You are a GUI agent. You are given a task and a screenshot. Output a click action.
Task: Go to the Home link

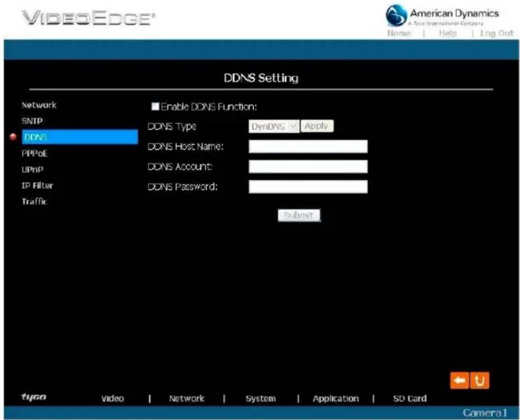click(399, 33)
